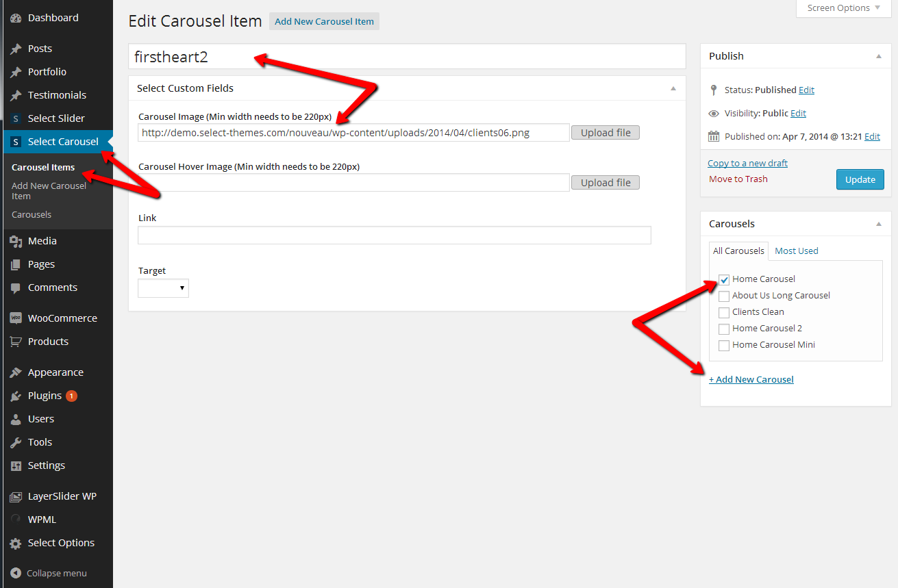Screen dimensions: 898x588
Task: Click the Tools wrench icon
Action: click(16, 442)
